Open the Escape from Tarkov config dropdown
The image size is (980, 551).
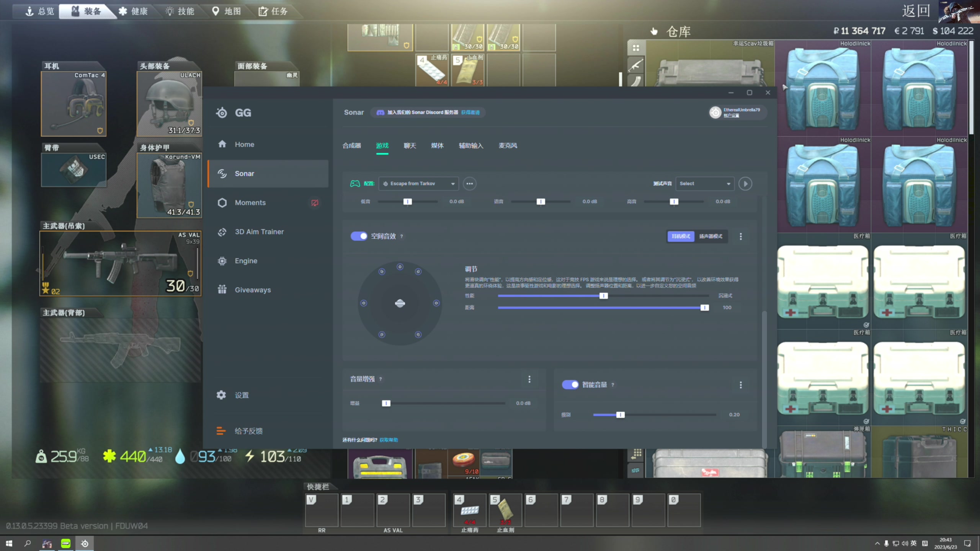tap(418, 184)
